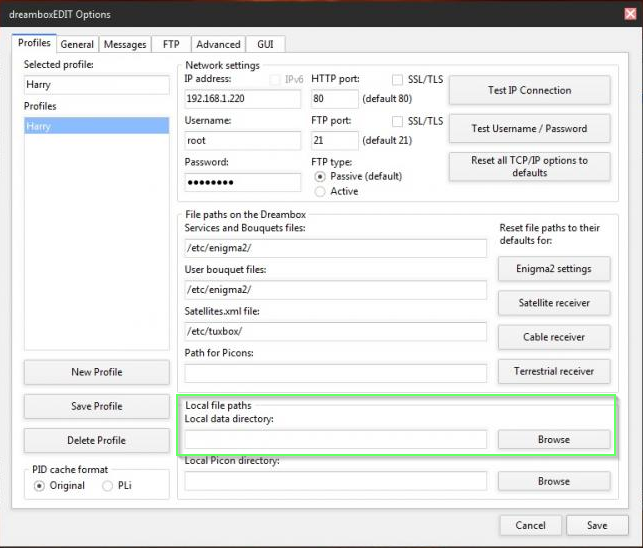Screen dimensions: 643x548
Task: Reset paths for Terrestrial receiver
Action: pyautogui.click(x=554, y=371)
